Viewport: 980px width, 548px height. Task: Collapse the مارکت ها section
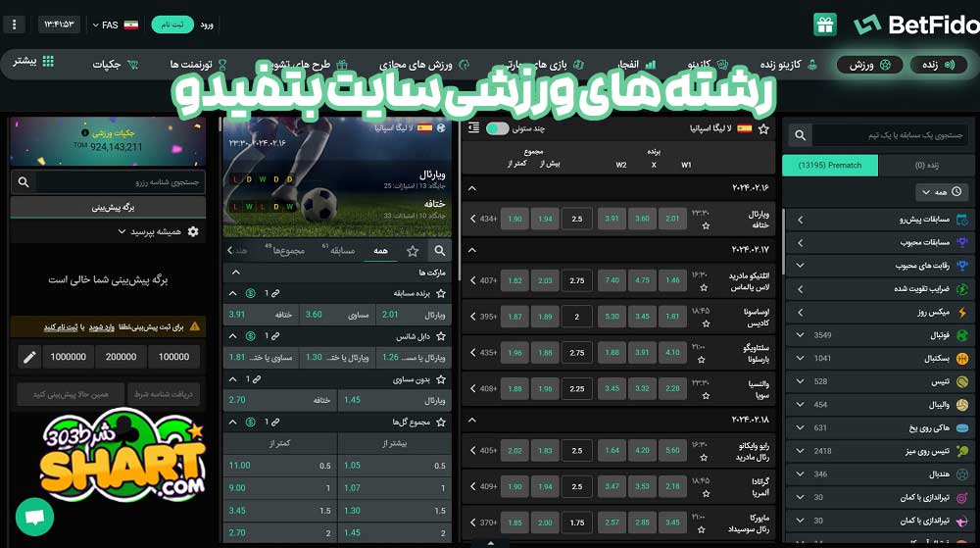pos(235,273)
